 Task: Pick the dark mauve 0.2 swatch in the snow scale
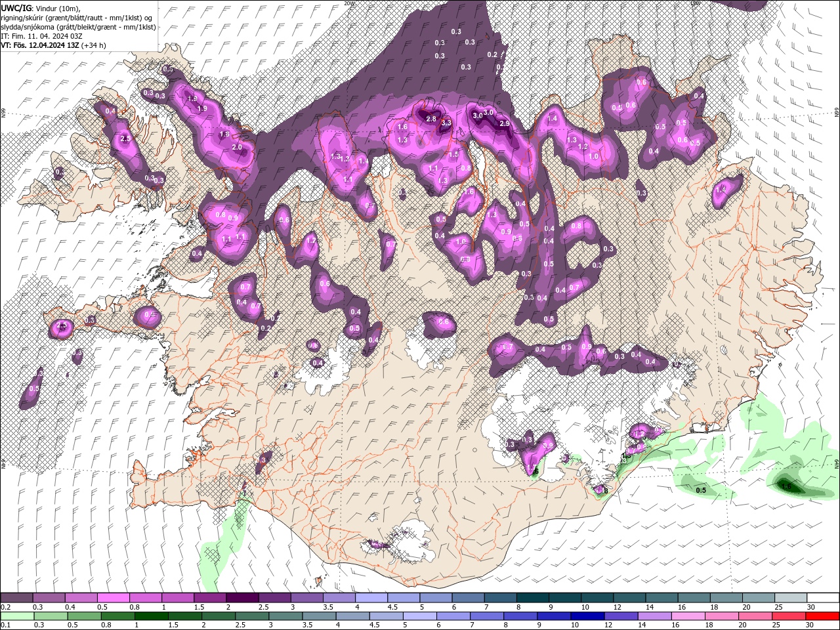pyautogui.click(x=16, y=598)
